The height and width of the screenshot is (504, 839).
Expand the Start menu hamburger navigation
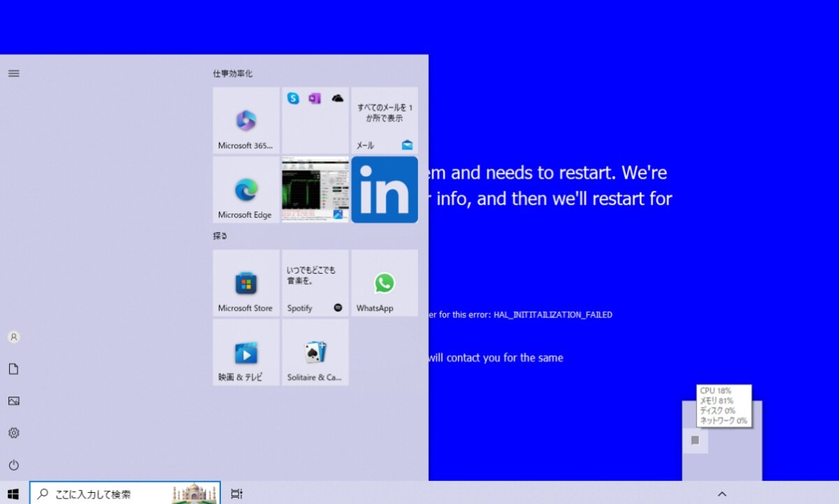pyautogui.click(x=13, y=73)
